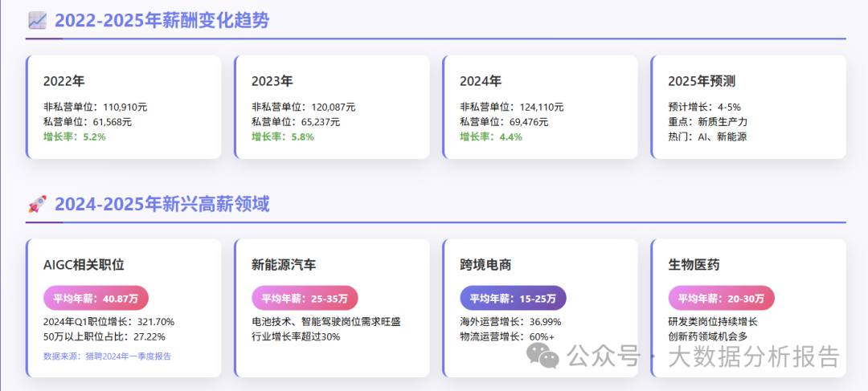Click the 2024年 card title
The height and width of the screenshot is (391, 868).
(480, 81)
